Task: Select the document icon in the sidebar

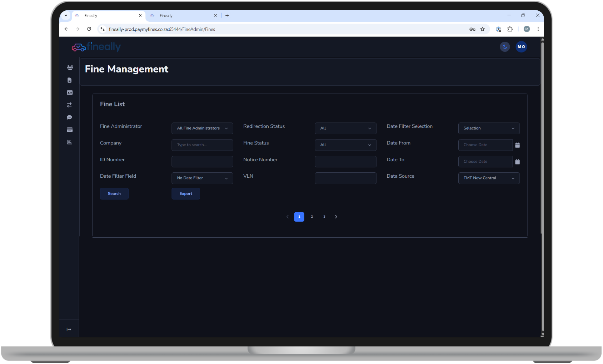Action: coord(70,80)
